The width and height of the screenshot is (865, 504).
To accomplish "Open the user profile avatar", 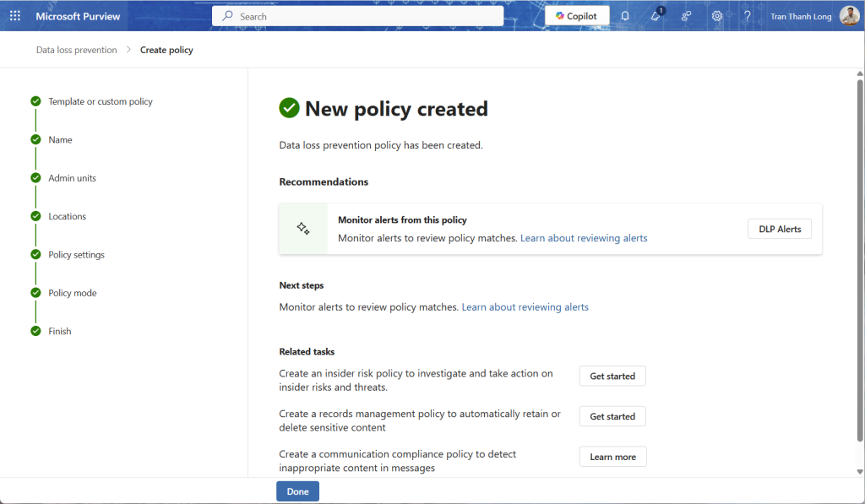I will click(849, 16).
